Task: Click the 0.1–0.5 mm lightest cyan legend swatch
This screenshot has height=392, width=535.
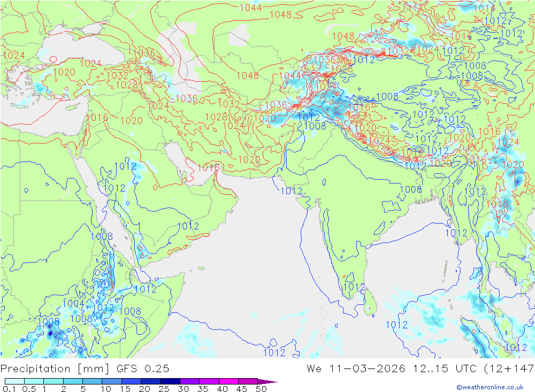Action: pos(14,381)
